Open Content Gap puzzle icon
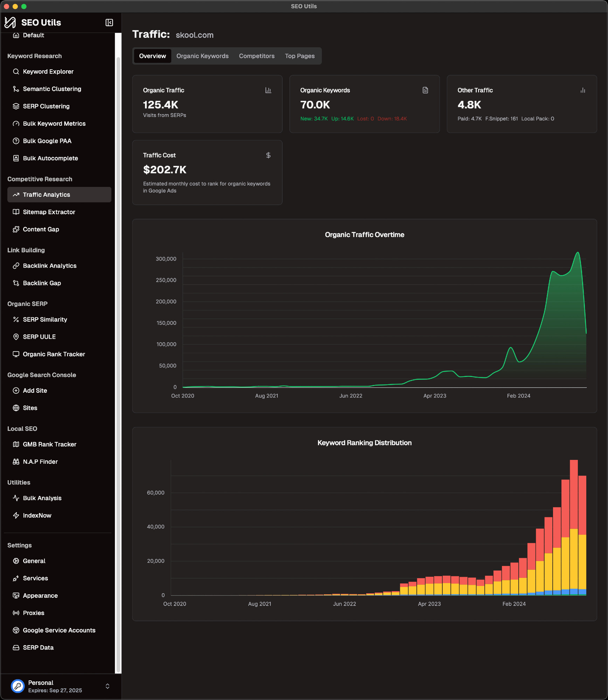Viewport: 608px width, 700px height. point(16,229)
